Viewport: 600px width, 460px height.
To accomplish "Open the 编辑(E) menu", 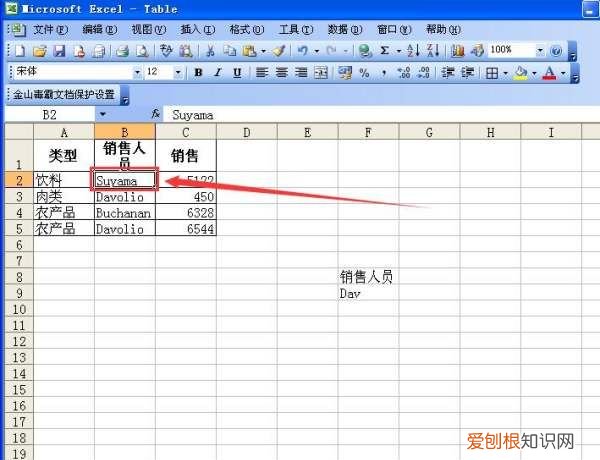I will (x=99, y=29).
